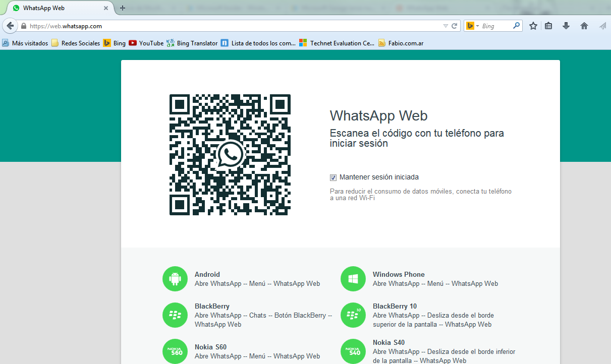The width and height of the screenshot is (611, 364).
Task: Click the BlackBerry logo icon
Action: (175, 315)
